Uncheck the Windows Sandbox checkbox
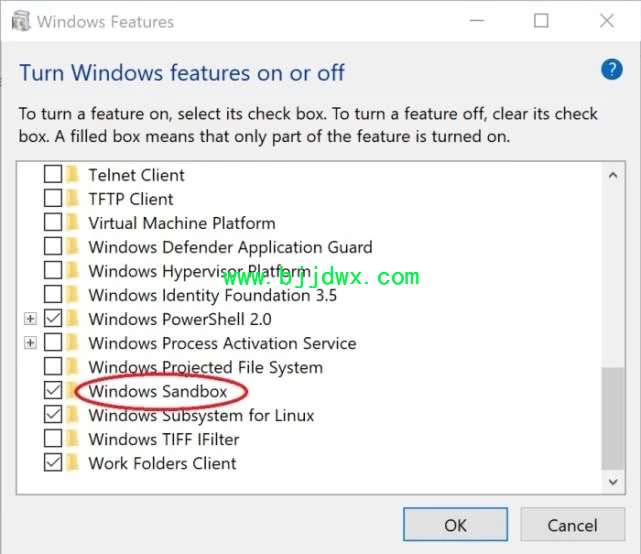Image resolution: width=641 pixels, height=554 pixels. (x=53, y=390)
